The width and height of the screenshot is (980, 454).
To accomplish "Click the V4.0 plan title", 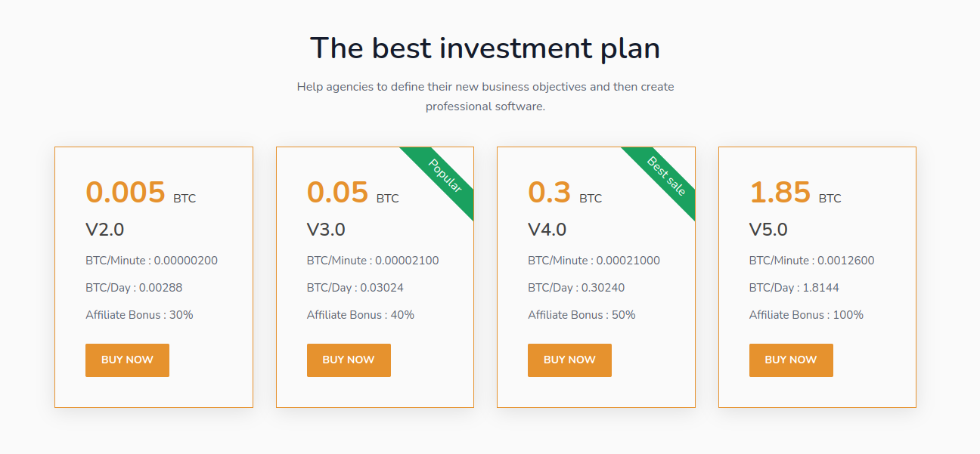I will [x=547, y=230].
